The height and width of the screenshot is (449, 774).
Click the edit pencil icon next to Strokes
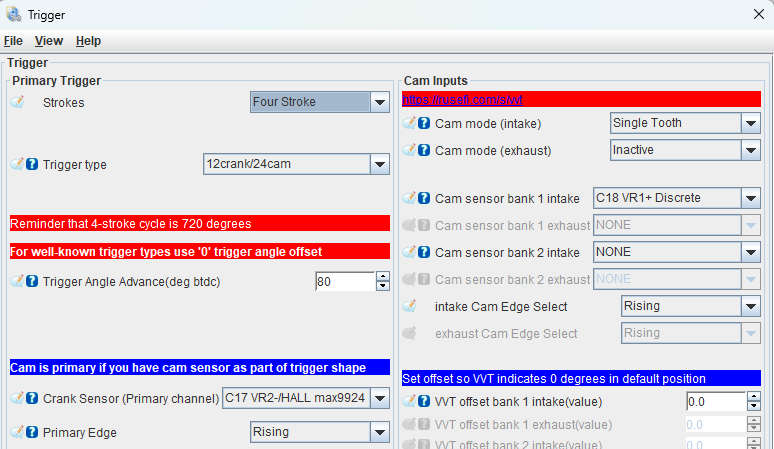click(x=17, y=102)
